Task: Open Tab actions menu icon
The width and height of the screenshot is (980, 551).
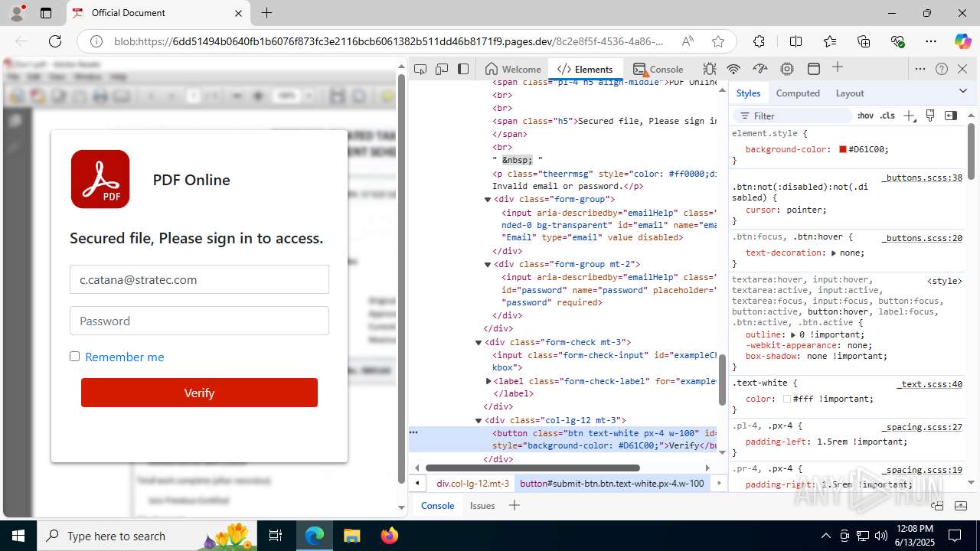Action: tap(46, 13)
